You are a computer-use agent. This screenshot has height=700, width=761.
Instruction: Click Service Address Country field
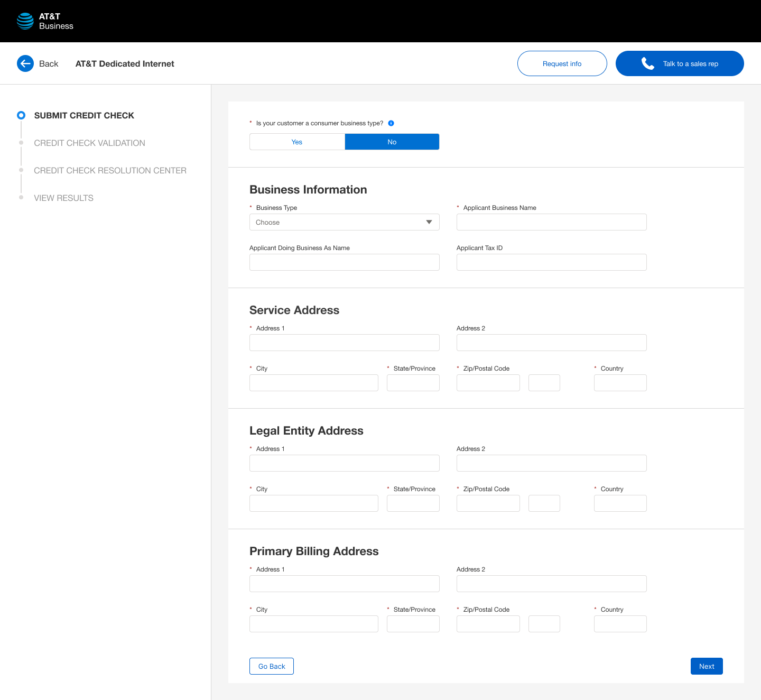(x=620, y=383)
